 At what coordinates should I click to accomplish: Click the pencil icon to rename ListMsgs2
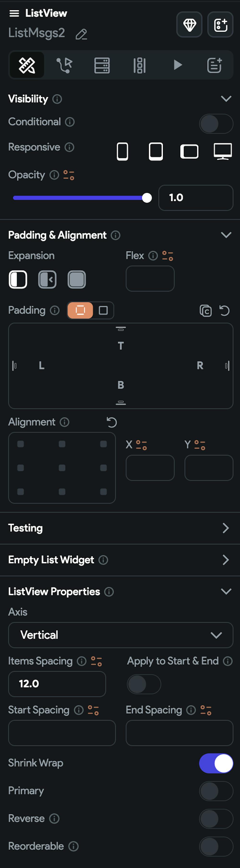click(81, 34)
